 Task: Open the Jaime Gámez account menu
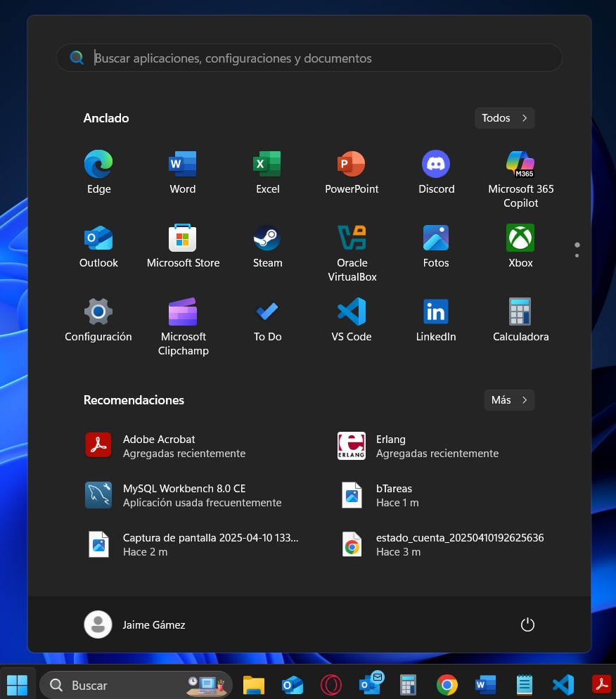tap(135, 624)
